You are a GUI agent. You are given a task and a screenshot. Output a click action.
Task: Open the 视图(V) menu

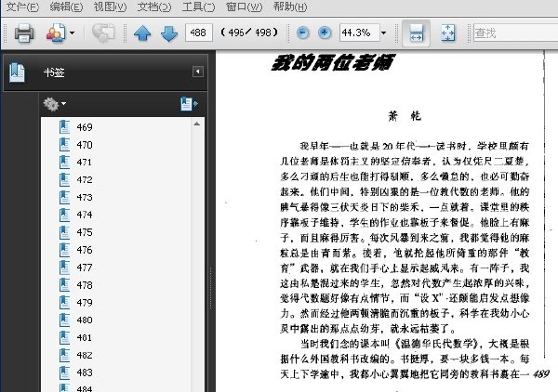pyautogui.click(x=110, y=7)
